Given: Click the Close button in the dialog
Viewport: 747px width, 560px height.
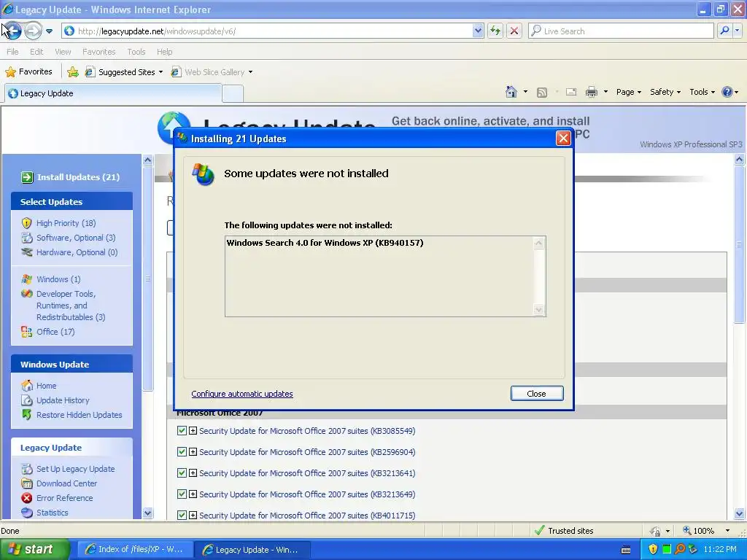Looking at the screenshot, I should [537, 393].
